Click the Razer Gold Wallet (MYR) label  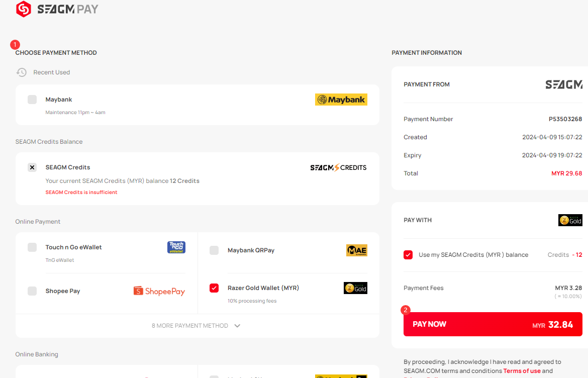pos(263,288)
